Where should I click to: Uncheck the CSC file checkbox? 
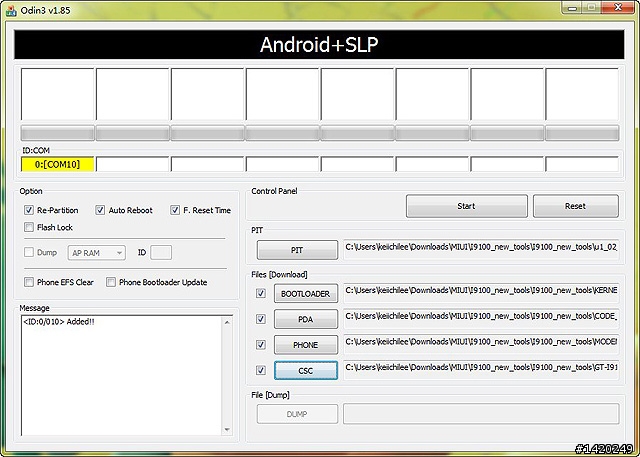tap(261, 370)
